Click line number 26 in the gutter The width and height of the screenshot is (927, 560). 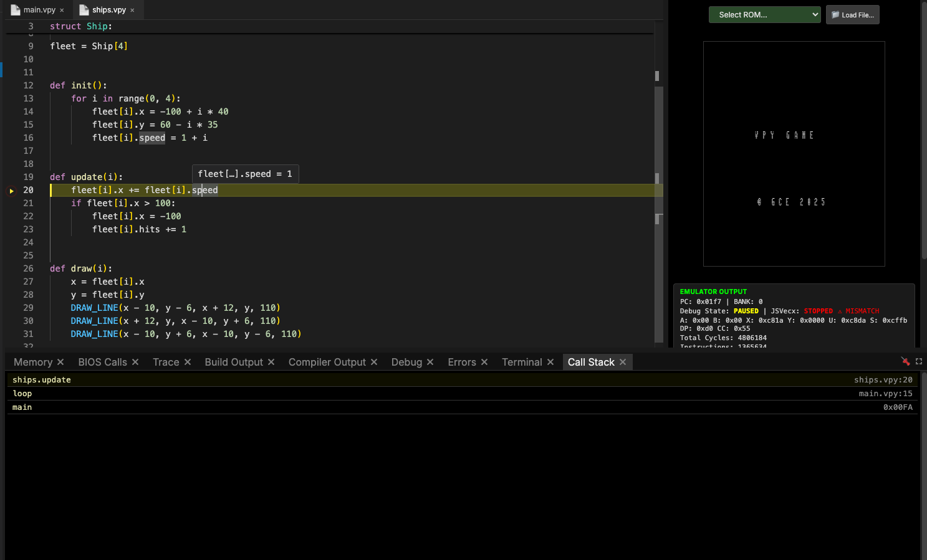pos(29,269)
